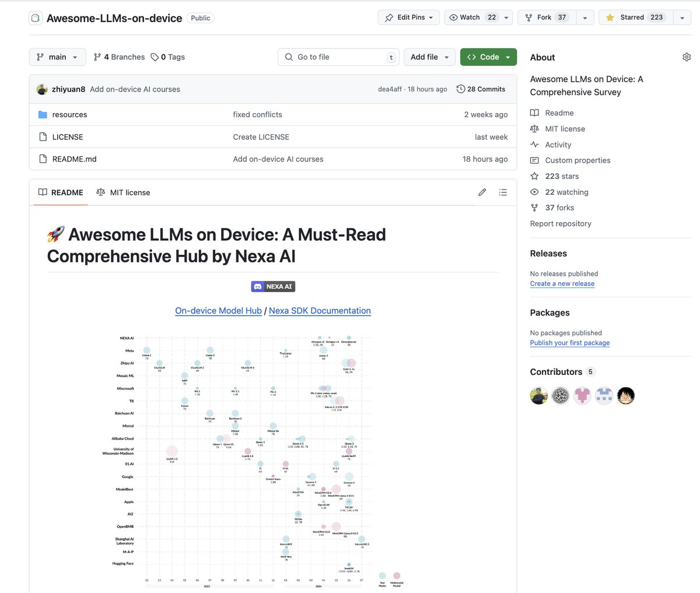Open the 'Create LICENSE' commit message
Viewport: 700px width, 593px height.
click(x=261, y=137)
